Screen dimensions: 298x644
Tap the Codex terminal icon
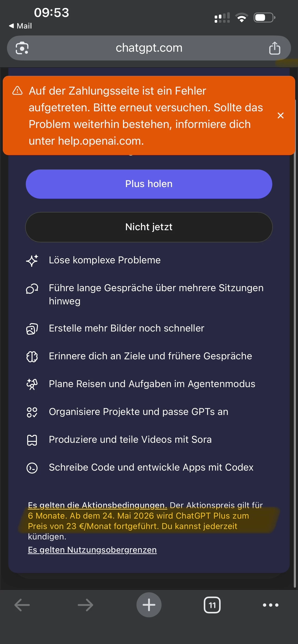[x=32, y=468]
